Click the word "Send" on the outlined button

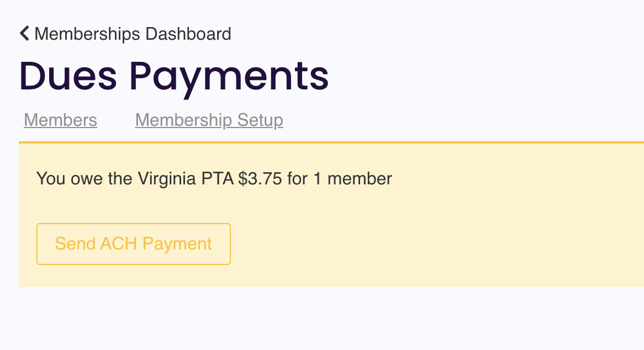pos(75,244)
